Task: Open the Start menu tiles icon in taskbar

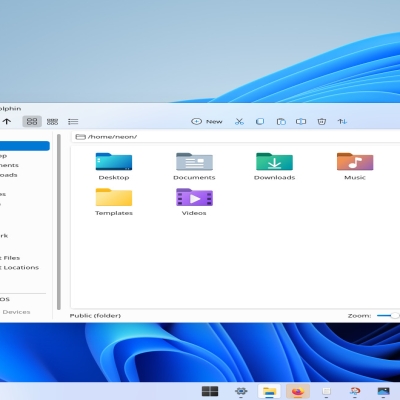Action: tap(210, 391)
